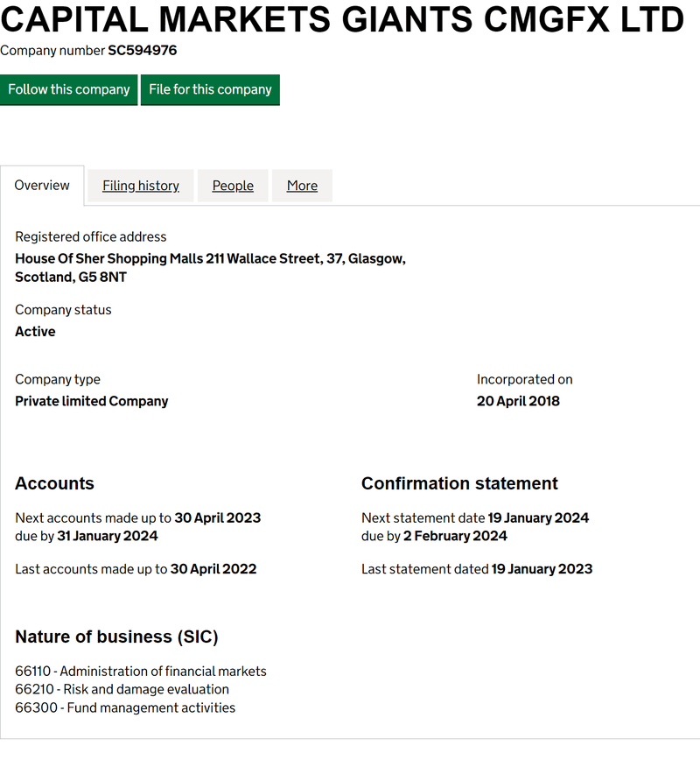Viewport: 700px width, 760px height.
Task: Select the company number SC594976
Action: [x=142, y=51]
